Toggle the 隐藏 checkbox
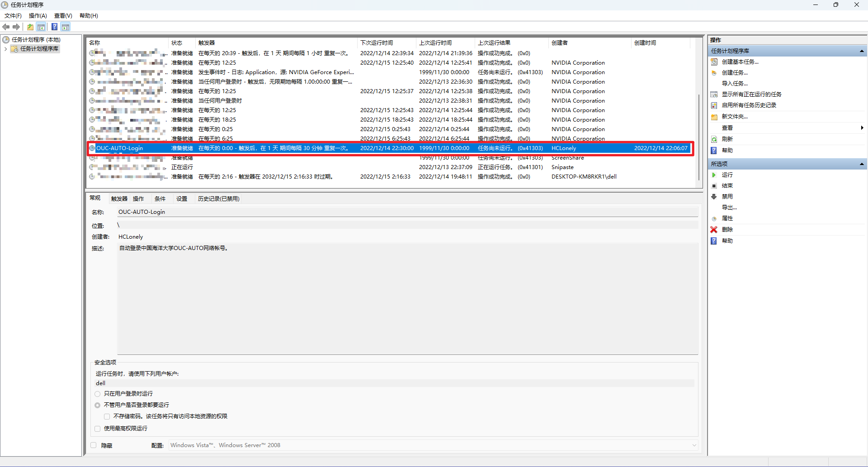868x467 pixels. coord(94,445)
